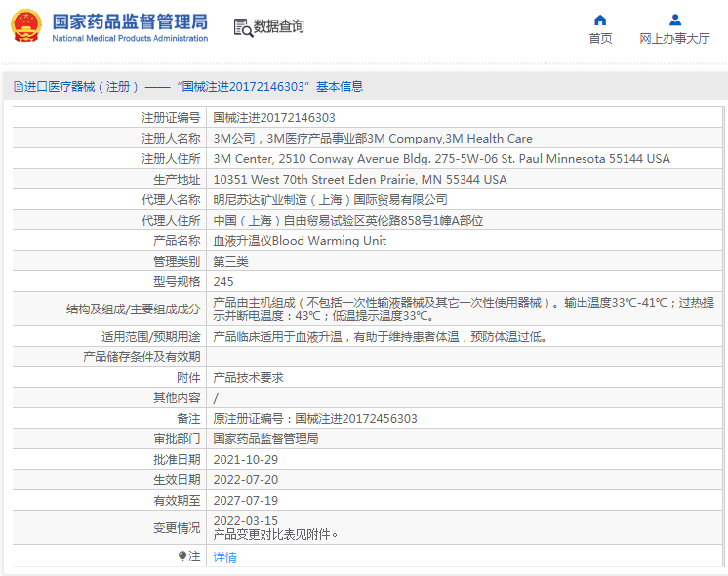Click the document icon beside 进口医疗器械

point(18,87)
